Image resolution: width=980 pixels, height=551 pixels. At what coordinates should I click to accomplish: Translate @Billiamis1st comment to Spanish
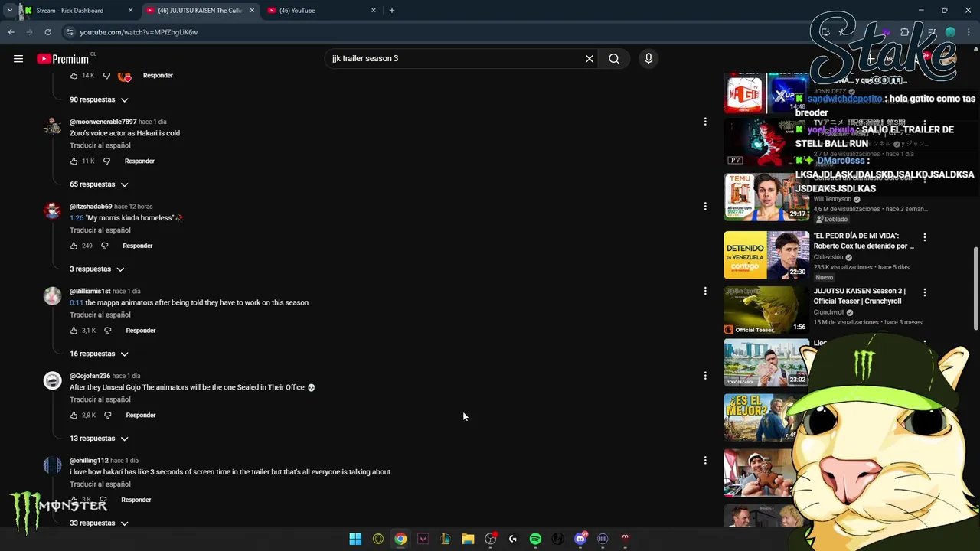pos(100,315)
